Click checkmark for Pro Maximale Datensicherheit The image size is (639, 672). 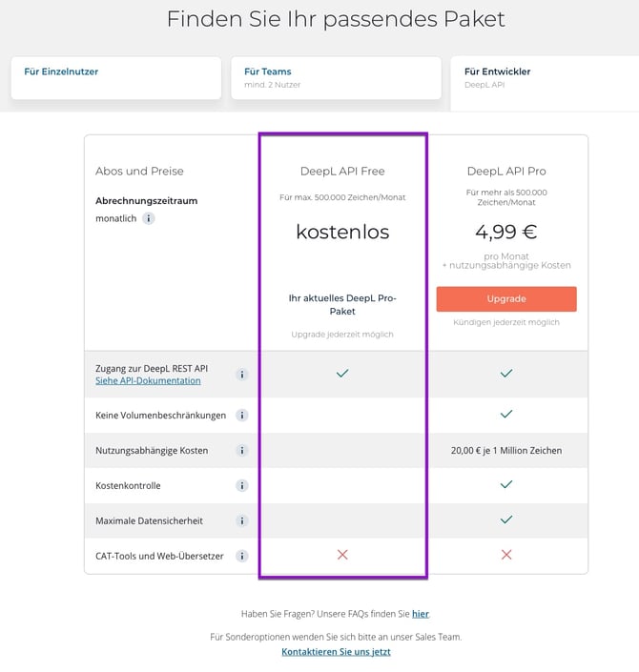pos(506,519)
